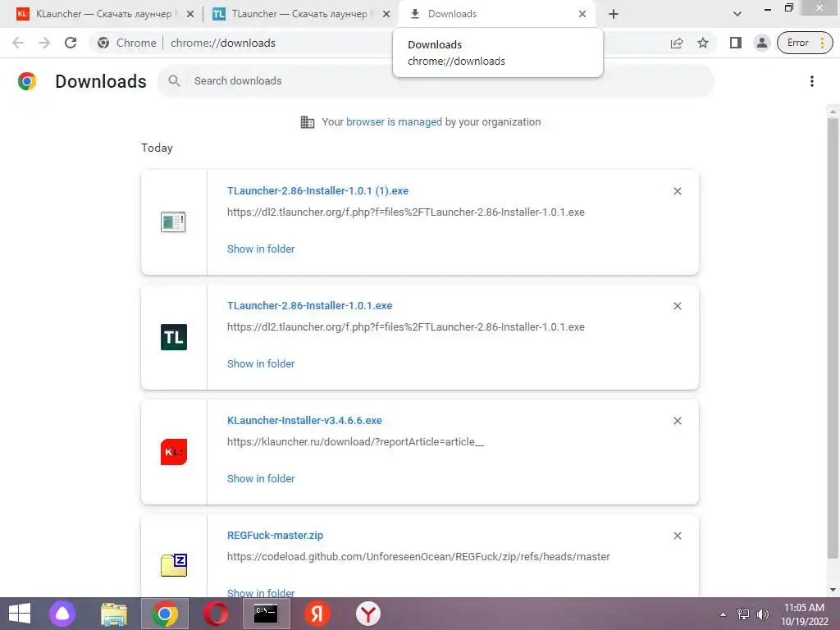This screenshot has width=840, height=630.
Task: Open TLauncher-2.86-Installer-1.0.1.exe file link
Action: 309,306
